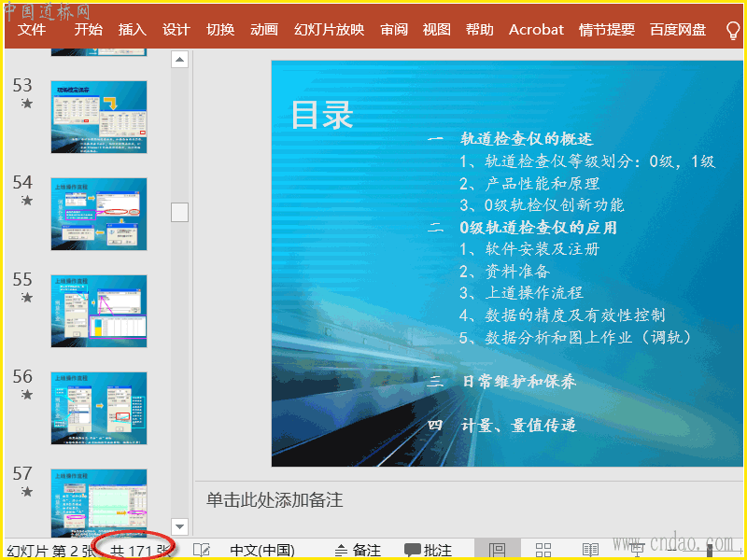The height and width of the screenshot is (560, 747).
Task: Click animation star icon under slide 57
Action: [x=27, y=492]
